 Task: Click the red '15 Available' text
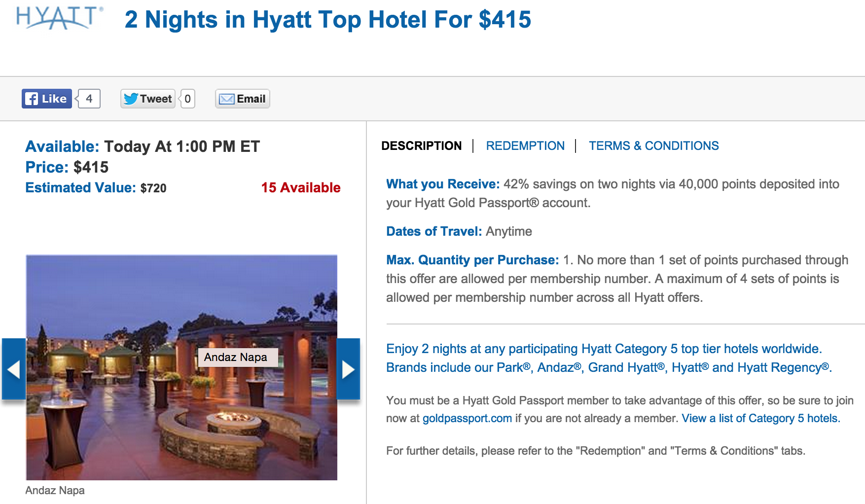(301, 188)
